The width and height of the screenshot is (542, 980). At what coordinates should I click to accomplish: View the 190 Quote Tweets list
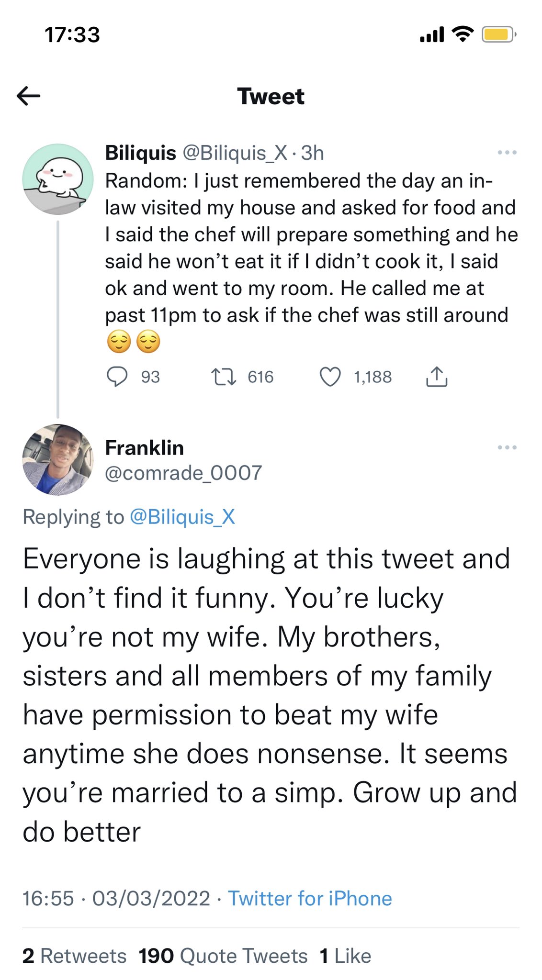tap(223, 956)
